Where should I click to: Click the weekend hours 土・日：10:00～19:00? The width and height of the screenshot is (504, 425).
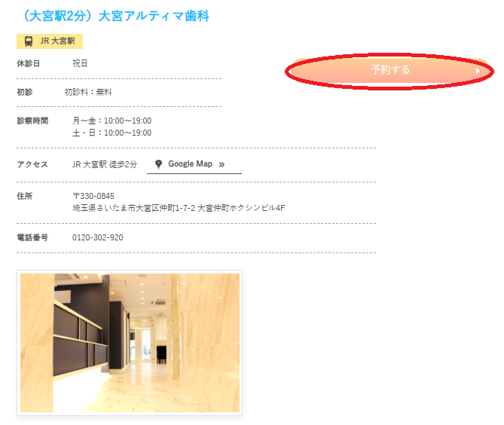click(x=111, y=133)
